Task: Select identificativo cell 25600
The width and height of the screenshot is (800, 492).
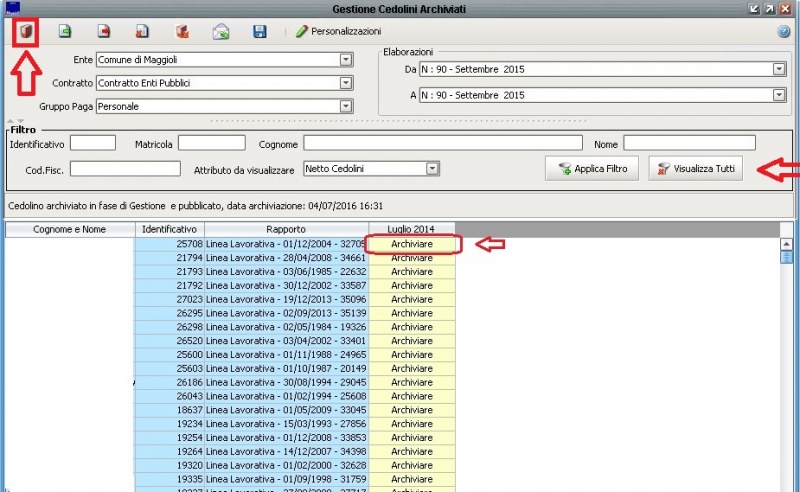Action: click(170, 355)
